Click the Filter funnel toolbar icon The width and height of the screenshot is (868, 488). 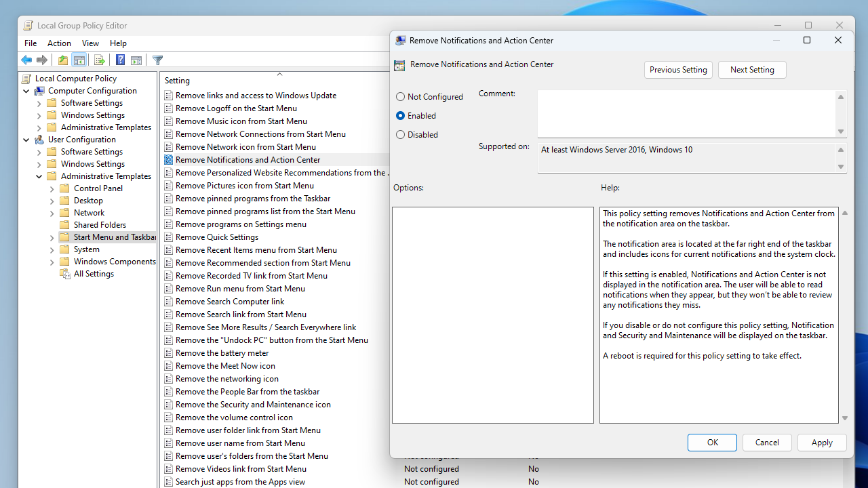157,60
